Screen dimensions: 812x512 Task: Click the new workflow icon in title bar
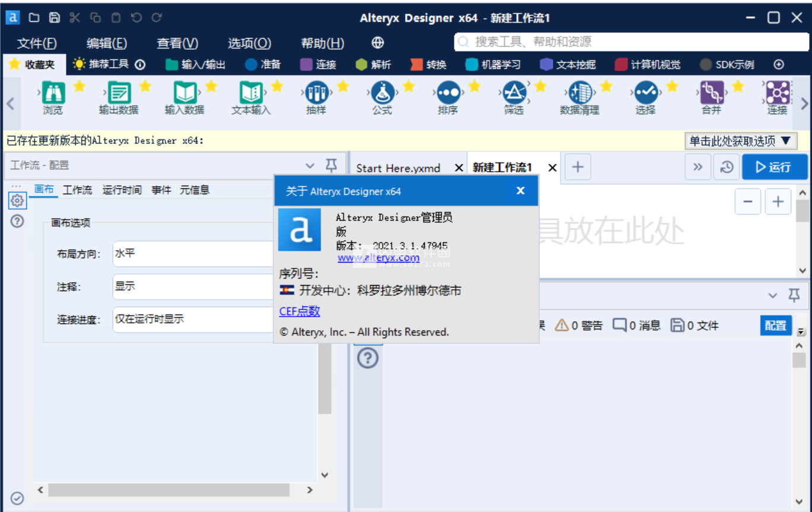[34, 18]
